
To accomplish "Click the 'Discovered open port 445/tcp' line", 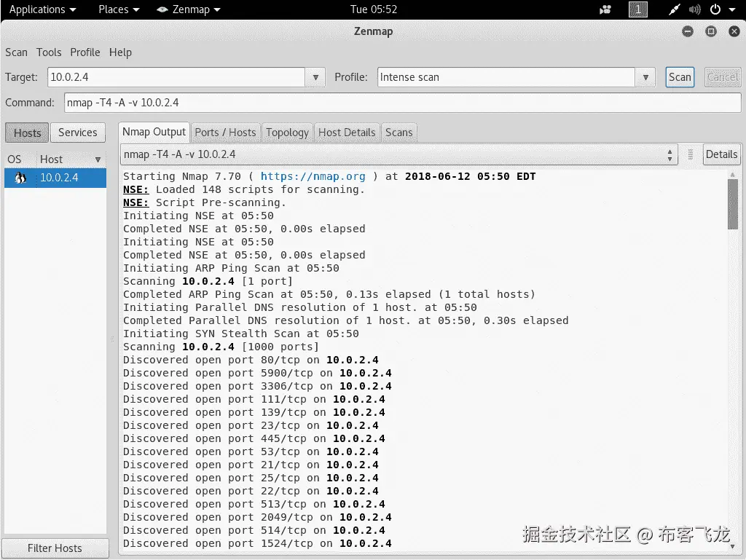I will pyautogui.click(x=254, y=438).
